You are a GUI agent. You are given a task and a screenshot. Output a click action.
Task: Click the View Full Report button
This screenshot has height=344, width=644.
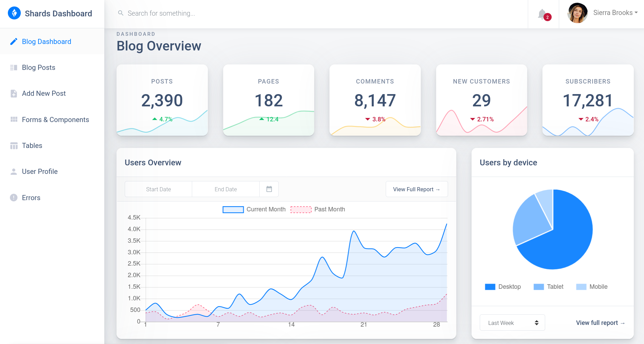click(x=416, y=189)
